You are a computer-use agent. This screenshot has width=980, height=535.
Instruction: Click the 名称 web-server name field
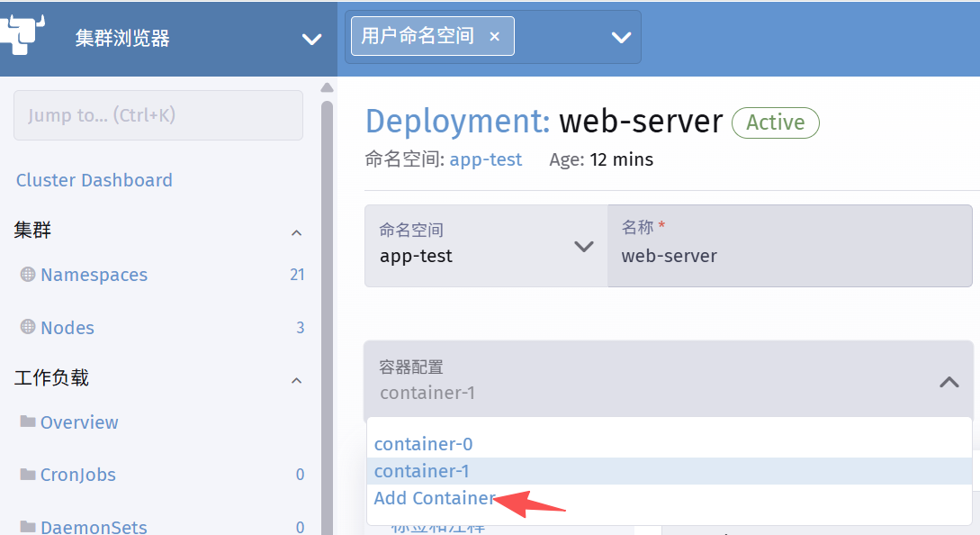[790, 246]
